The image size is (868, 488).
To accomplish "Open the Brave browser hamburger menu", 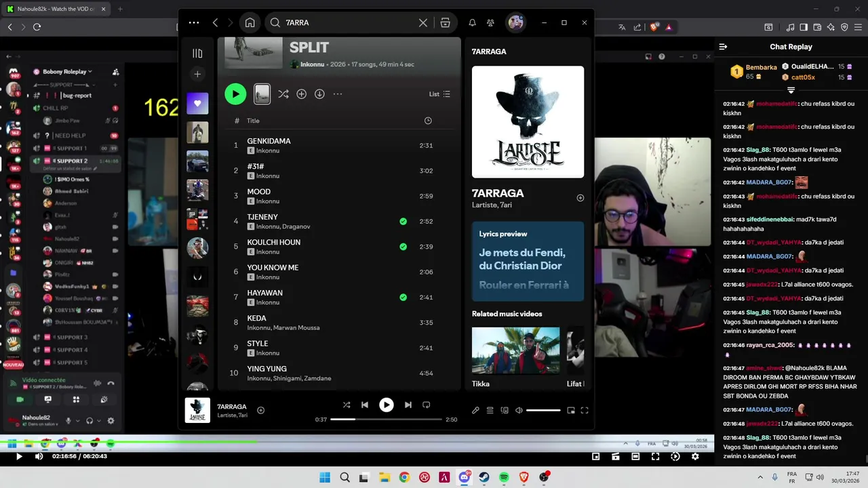I will click(x=858, y=27).
